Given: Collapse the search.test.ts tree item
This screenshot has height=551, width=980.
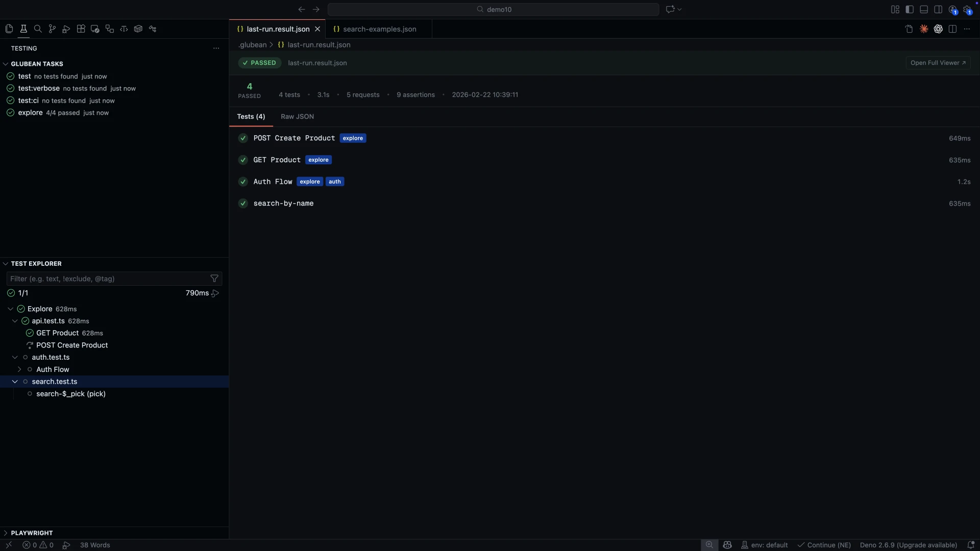Looking at the screenshot, I should (15, 382).
